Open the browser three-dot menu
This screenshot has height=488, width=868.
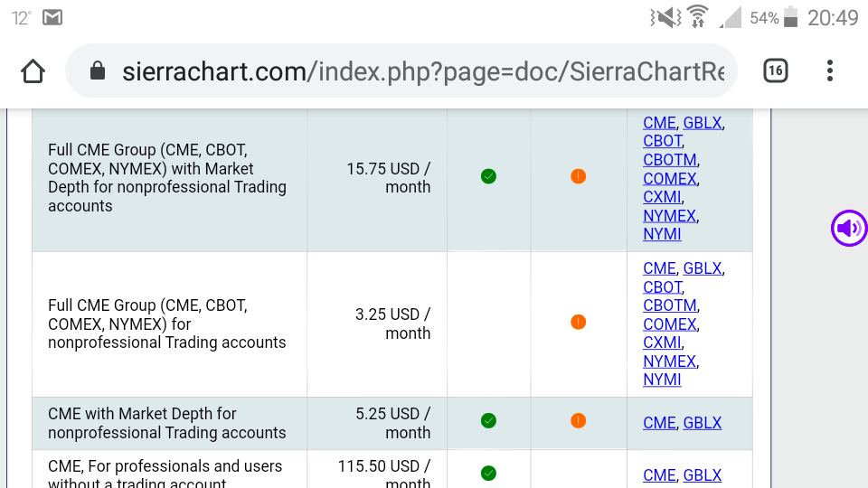coord(829,70)
